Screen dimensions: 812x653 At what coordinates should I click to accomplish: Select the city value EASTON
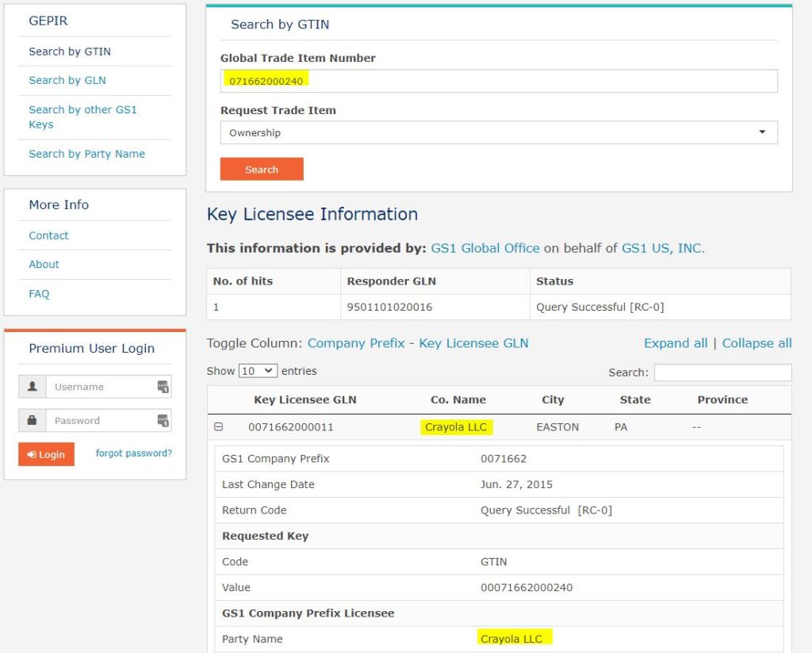tap(557, 427)
